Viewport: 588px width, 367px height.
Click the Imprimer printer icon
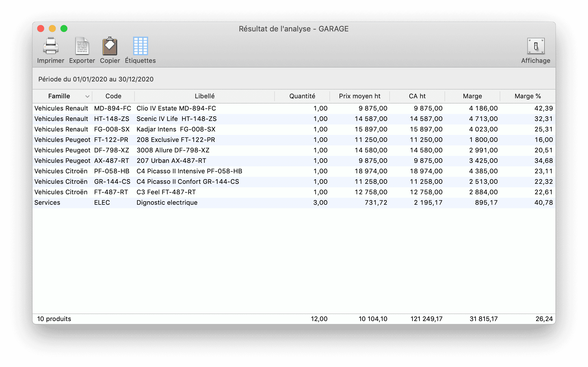(51, 46)
